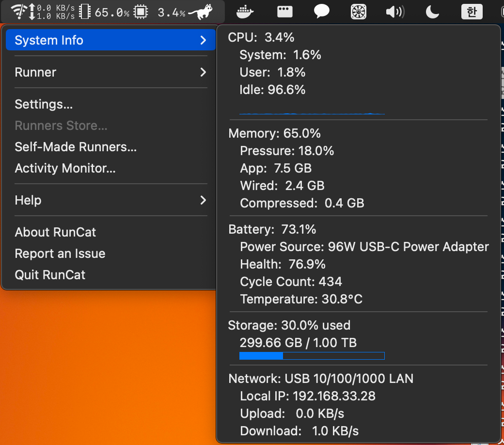504x445 pixels.
Task: Toggle the moon Do Not Disturb icon
Action: 432,12
